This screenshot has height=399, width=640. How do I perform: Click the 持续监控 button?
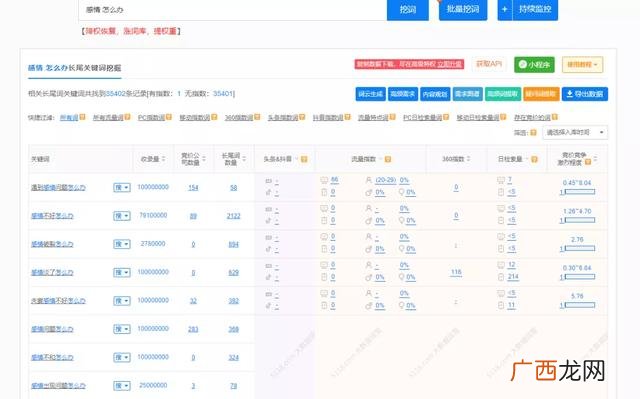535,9
